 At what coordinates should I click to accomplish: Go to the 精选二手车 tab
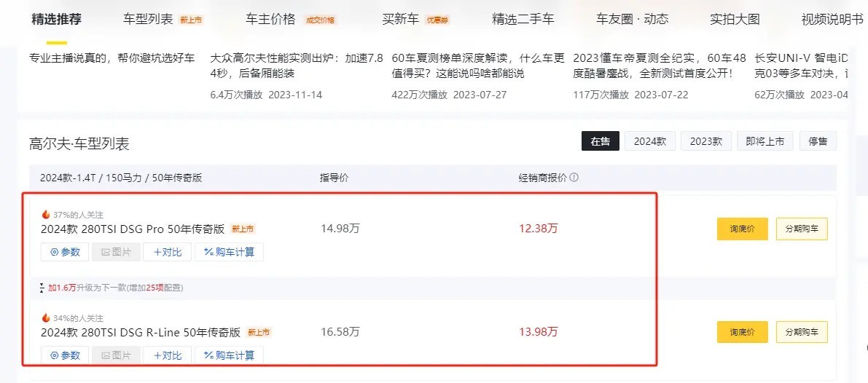point(524,20)
